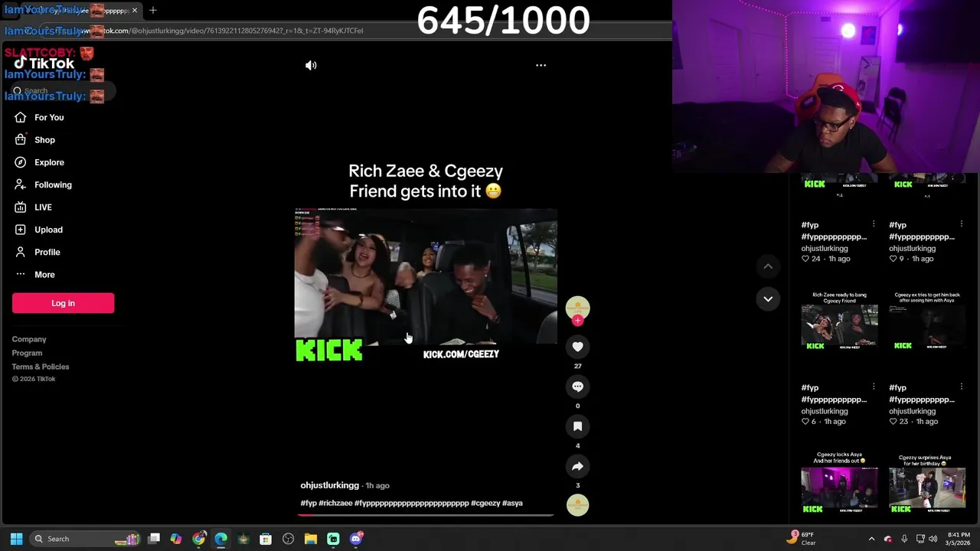This screenshot has width=980, height=551.
Task: Open 'Cgeezy surprises Asya' birthday thumbnail
Action: point(927,484)
